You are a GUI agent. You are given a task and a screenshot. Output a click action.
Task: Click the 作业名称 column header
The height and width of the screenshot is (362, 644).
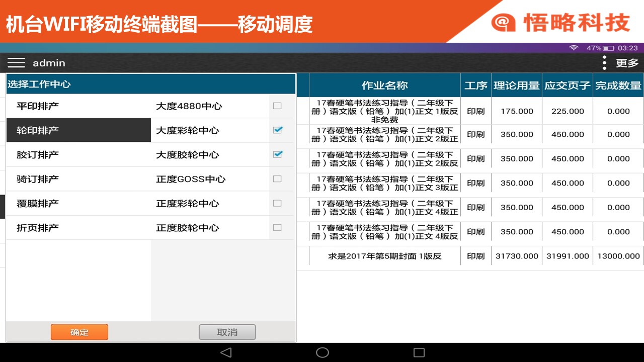pos(384,85)
